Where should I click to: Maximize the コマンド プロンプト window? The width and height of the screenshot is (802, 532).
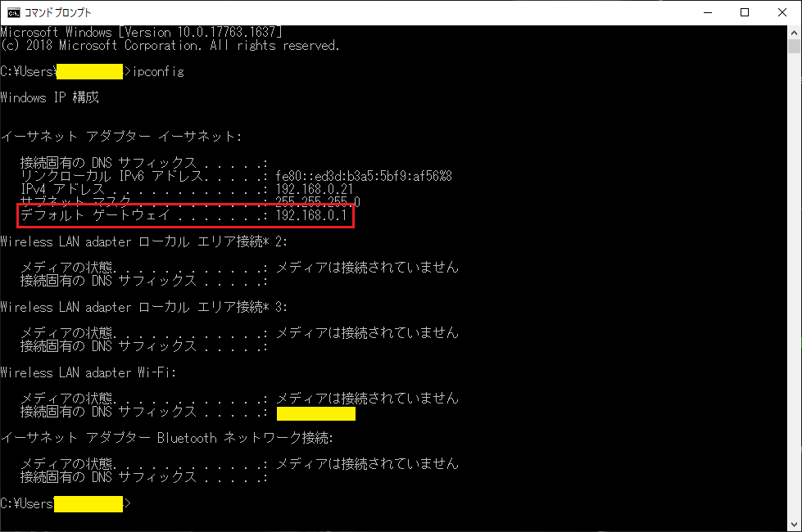[x=745, y=12]
